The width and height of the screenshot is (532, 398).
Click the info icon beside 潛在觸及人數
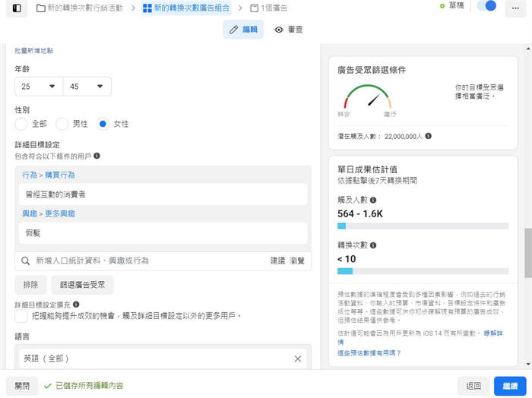point(429,136)
